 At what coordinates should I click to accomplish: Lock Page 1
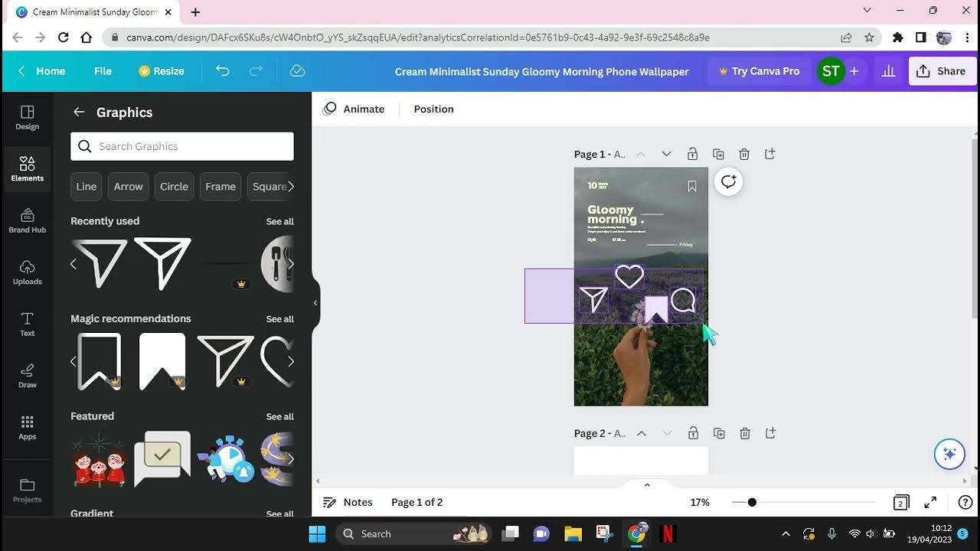pyautogui.click(x=692, y=154)
